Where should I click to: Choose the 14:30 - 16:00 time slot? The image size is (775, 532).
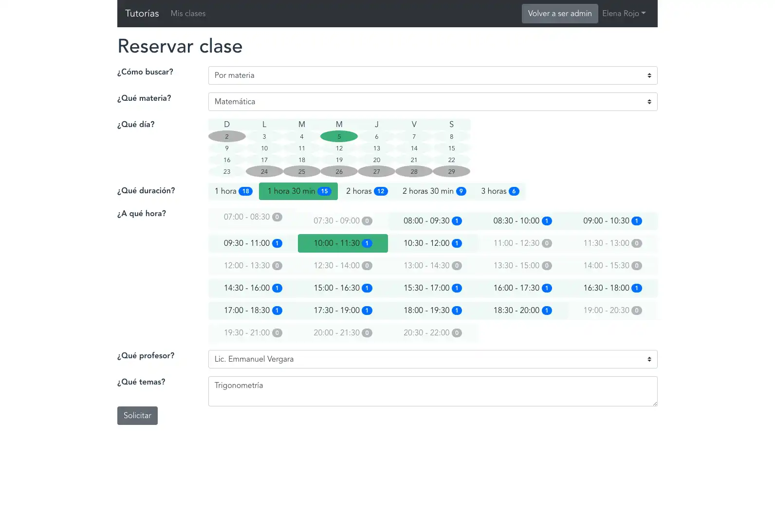(x=253, y=288)
